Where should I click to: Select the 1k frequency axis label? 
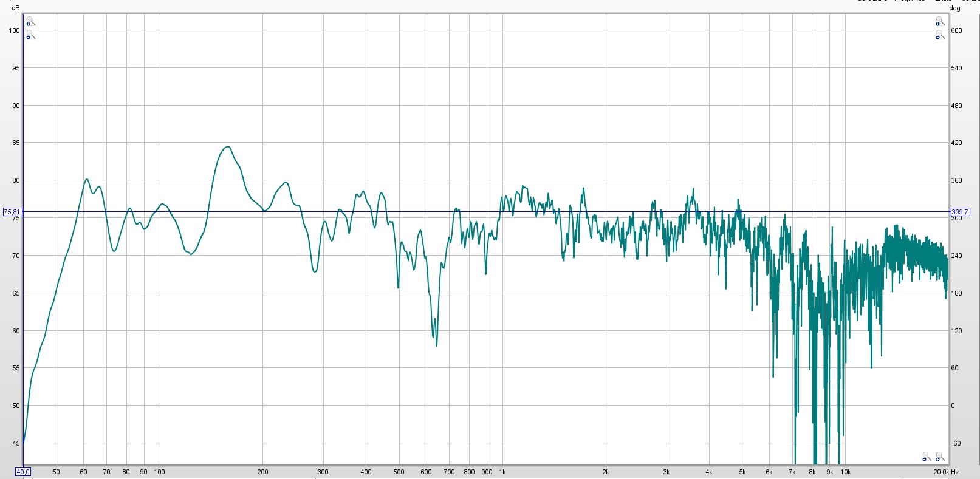pos(502,472)
